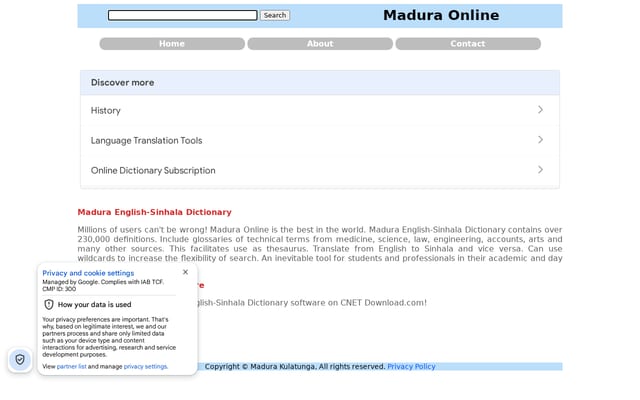Open the History discover link
This screenshot has width=640, height=400.
(106, 111)
